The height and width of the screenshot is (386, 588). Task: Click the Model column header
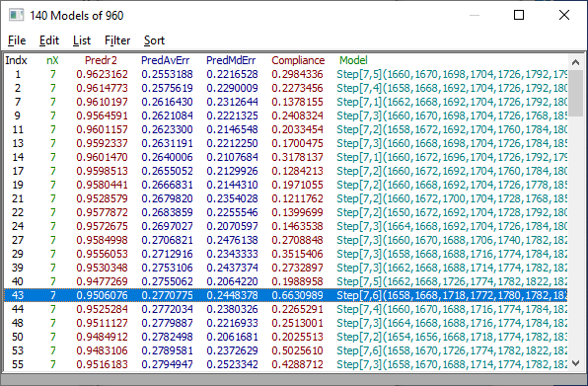point(353,60)
